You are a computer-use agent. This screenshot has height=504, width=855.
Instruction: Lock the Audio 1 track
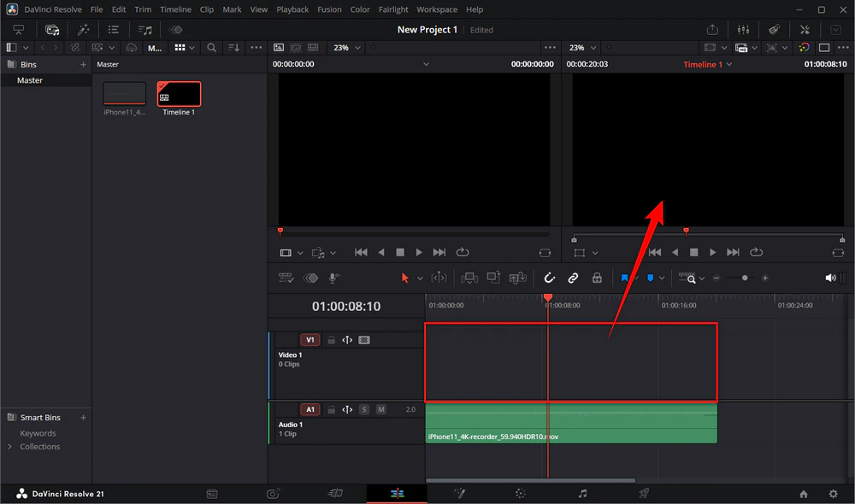tap(331, 409)
